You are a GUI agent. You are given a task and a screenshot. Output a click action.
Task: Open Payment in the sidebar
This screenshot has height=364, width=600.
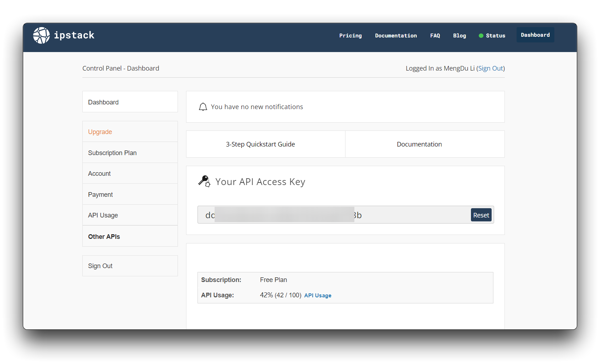pos(130,194)
